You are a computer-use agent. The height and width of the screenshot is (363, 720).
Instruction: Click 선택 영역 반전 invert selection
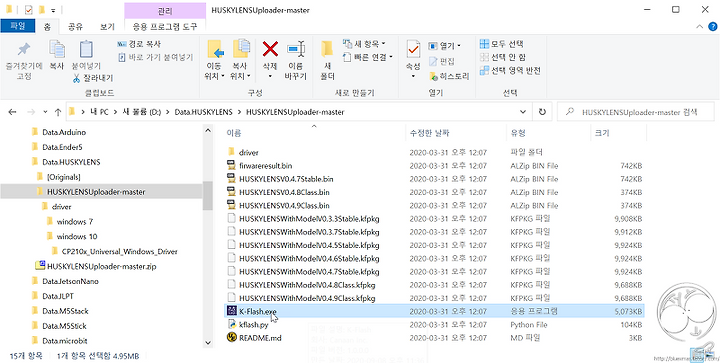[x=510, y=71]
